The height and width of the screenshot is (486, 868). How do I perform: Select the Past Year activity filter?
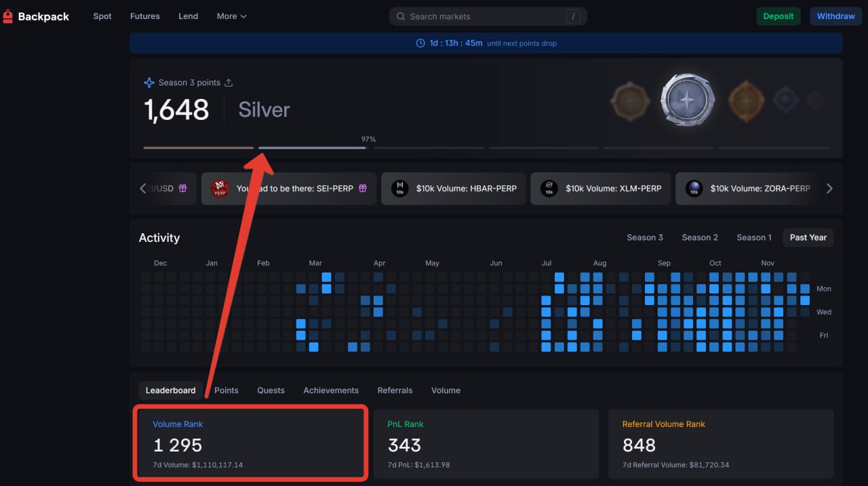[x=808, y=237]
